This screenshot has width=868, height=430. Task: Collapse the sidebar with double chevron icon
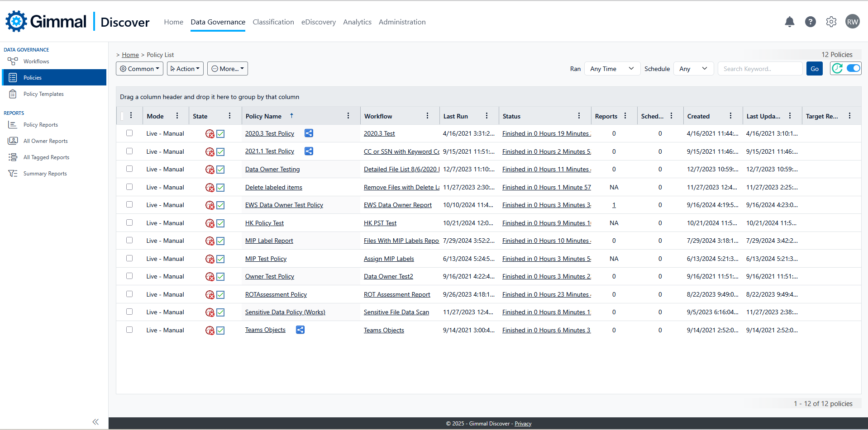95,422
